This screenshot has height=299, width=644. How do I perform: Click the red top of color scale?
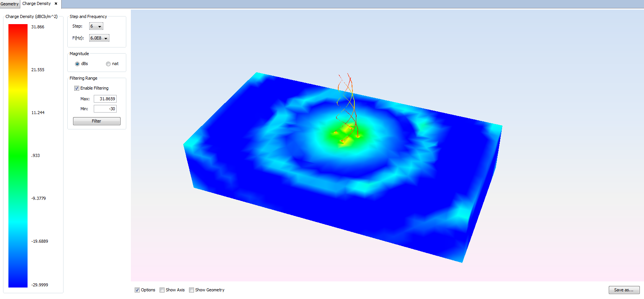18,29
